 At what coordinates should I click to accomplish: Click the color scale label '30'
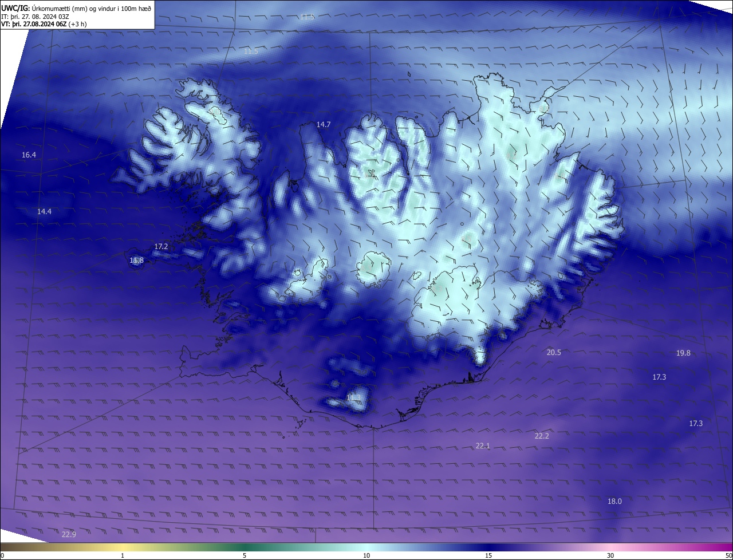(x=610, y=556)
